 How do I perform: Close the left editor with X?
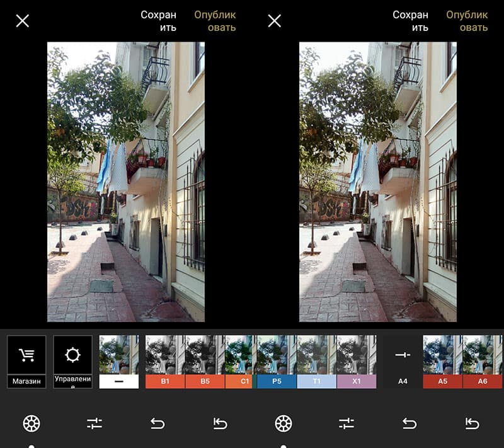(x=23, y=21)
